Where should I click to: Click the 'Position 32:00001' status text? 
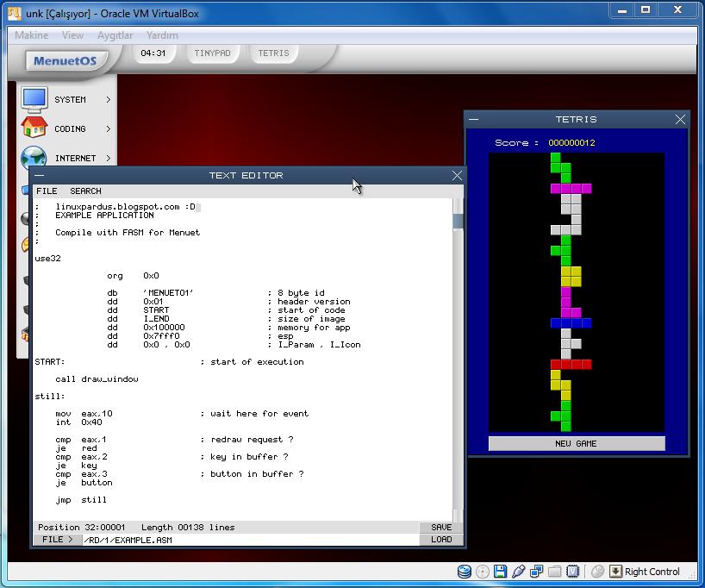tap(81, 527)
